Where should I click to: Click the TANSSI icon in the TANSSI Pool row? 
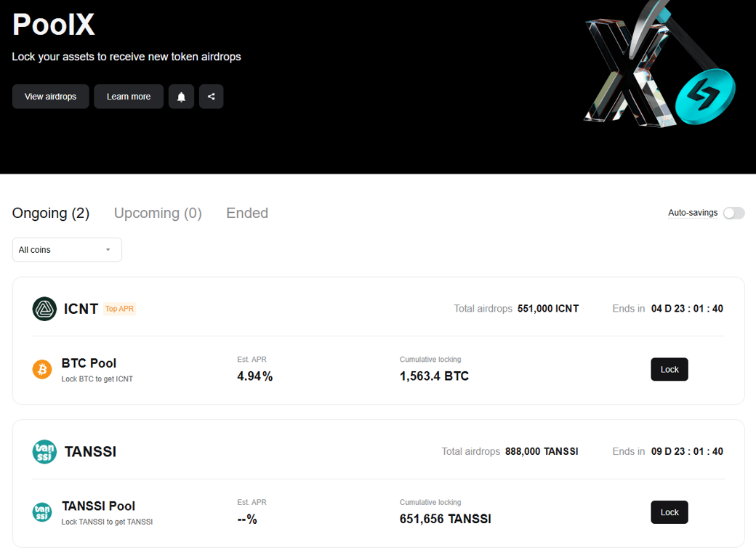tap(41, 511)
